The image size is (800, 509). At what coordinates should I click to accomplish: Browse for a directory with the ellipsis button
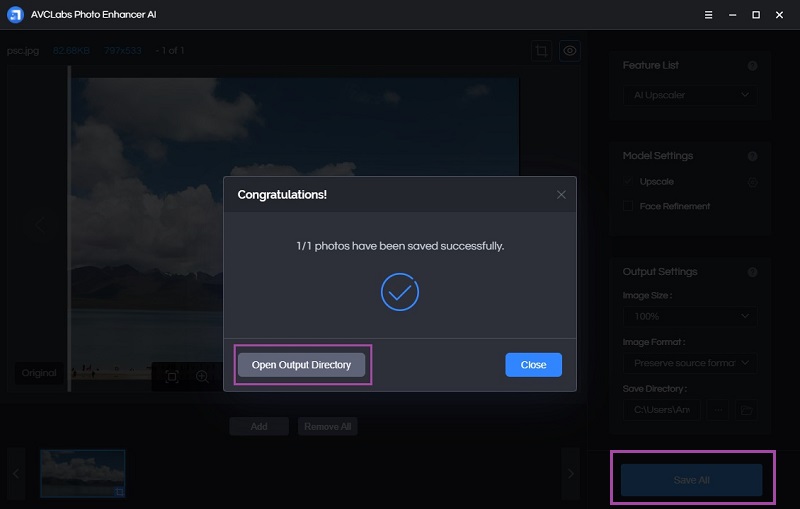(x=718, y=410)
